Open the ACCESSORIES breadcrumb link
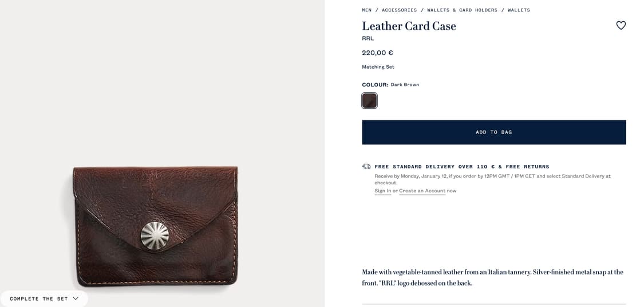Image resolution: width=644 pixels, height=307 pixels. tap(399, 10)
